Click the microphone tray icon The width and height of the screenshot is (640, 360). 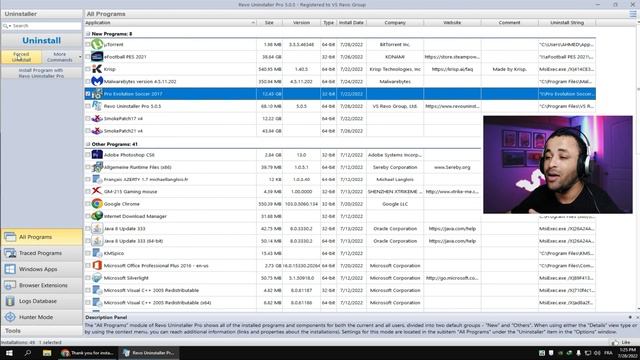(x=578, y=353)
